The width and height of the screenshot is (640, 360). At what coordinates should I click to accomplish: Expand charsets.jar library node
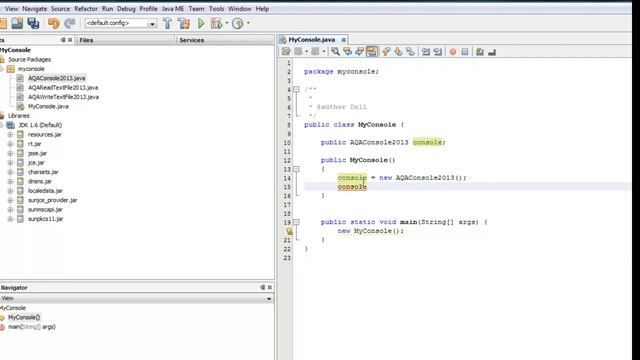pyautogui.click(x=10, y=172)
